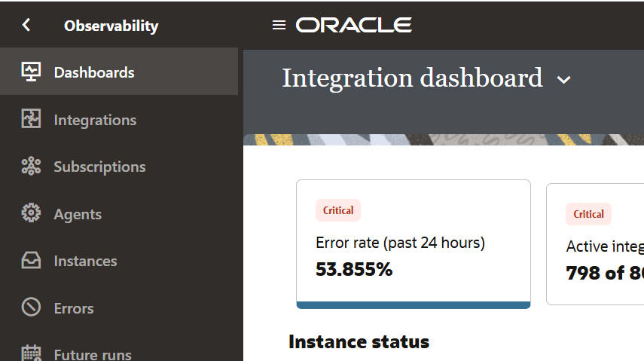The width and height of the screenshot is (644, 361).
Task: Click the Agents gear icon
Action: pos(31,214)
